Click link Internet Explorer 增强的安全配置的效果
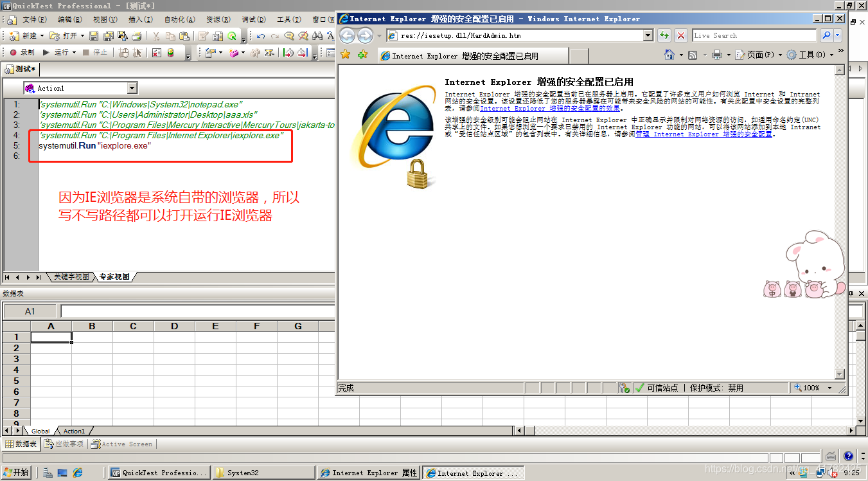This screenshot has width=868, height=481. coord(551,109)
